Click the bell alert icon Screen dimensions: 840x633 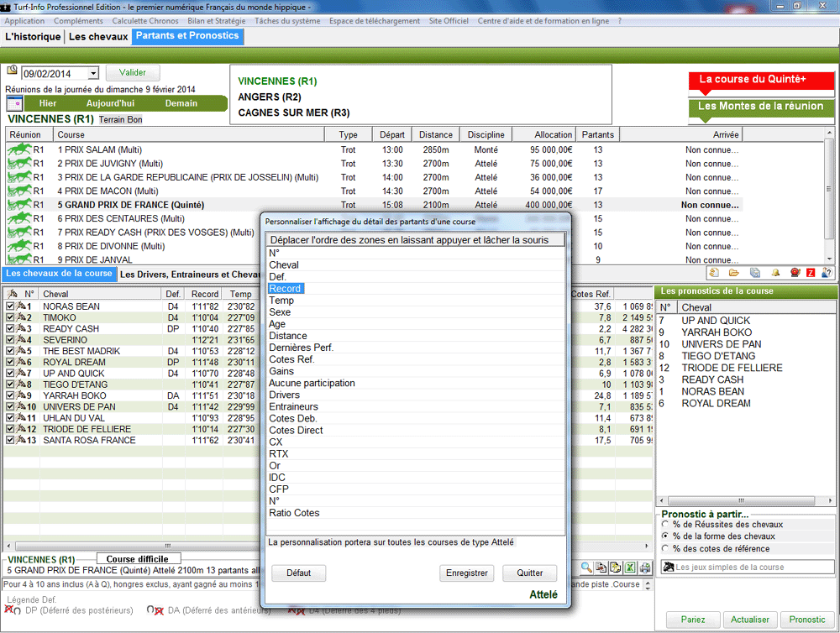pyautogui.click(x=775, y=273)
